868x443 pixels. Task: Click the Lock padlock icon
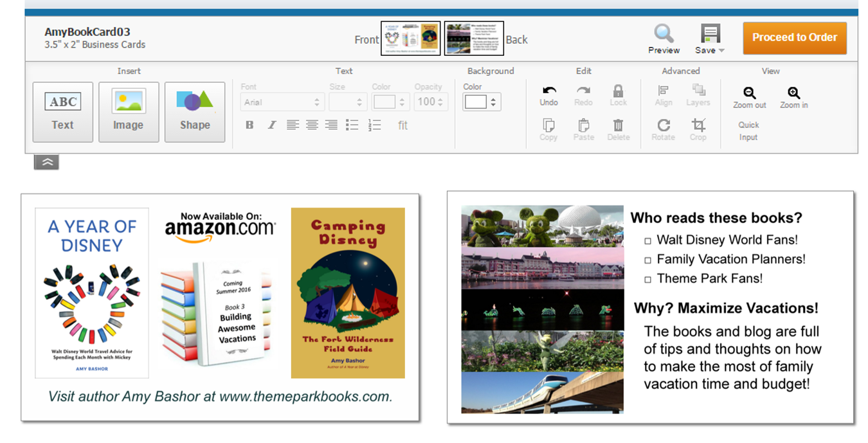[618, 91]
